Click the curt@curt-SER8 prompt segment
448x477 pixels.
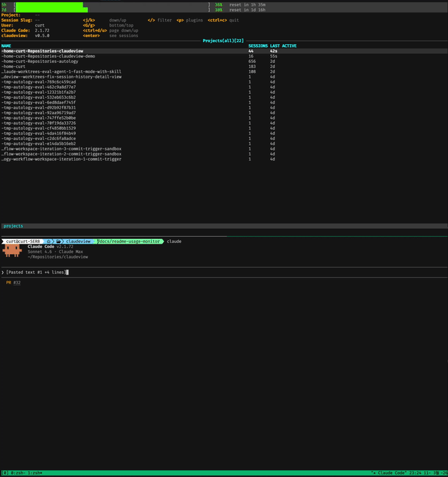pos(23,241)
